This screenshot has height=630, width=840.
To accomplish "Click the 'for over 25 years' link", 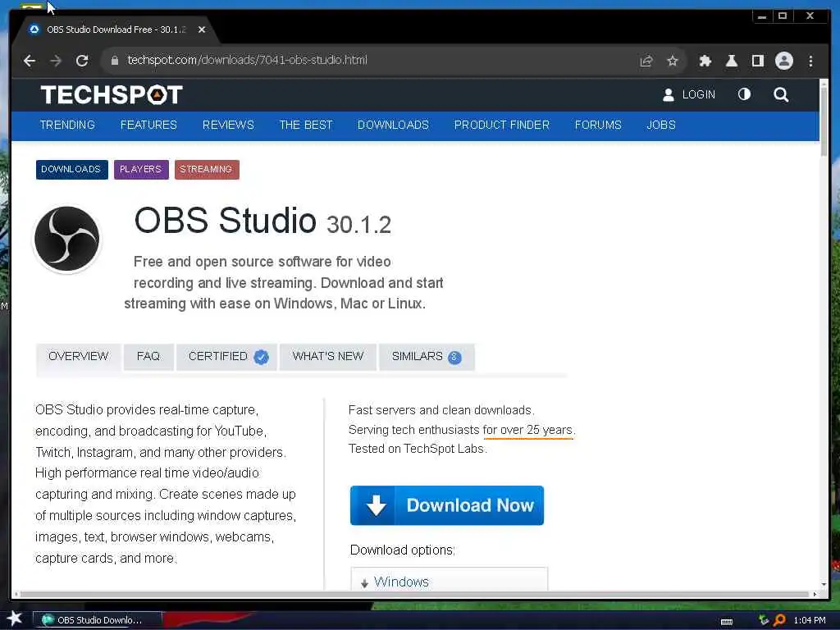I will pos(527,430).
